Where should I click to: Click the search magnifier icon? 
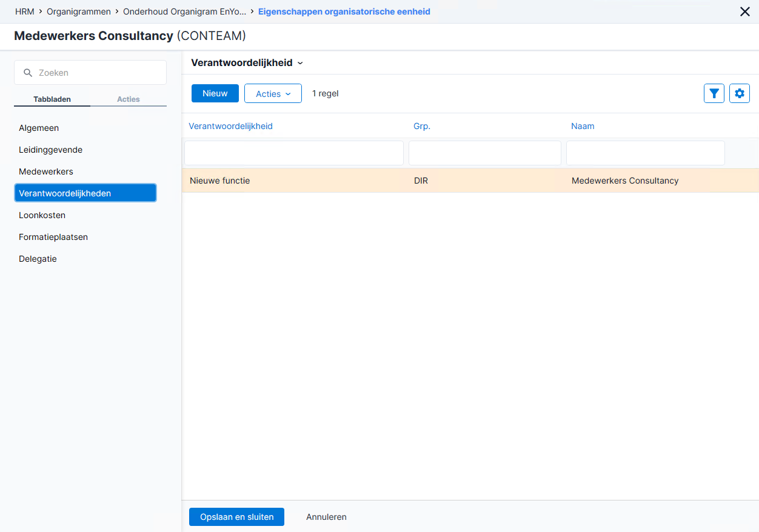pyautogui.click(x=27, y=73)
